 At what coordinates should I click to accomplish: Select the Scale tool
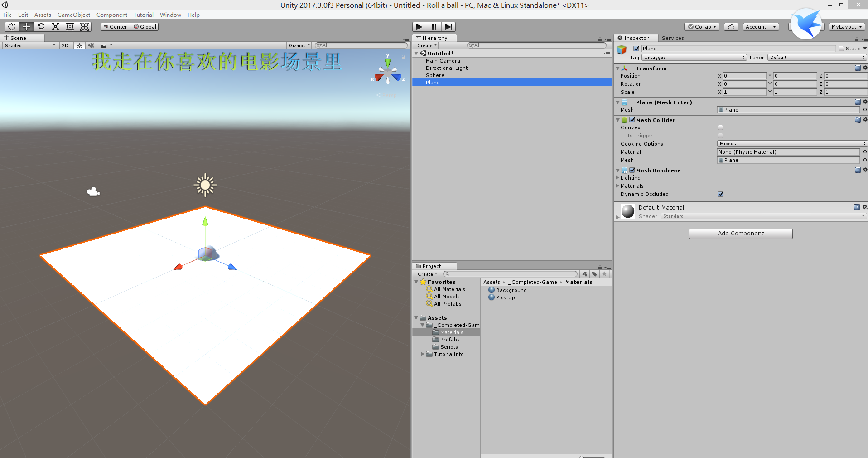[55, 26]
